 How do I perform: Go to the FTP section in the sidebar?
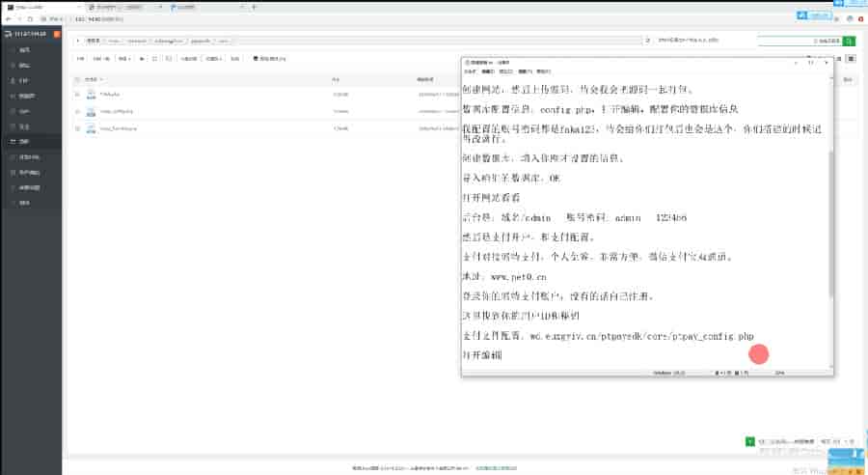coord(24,80)
